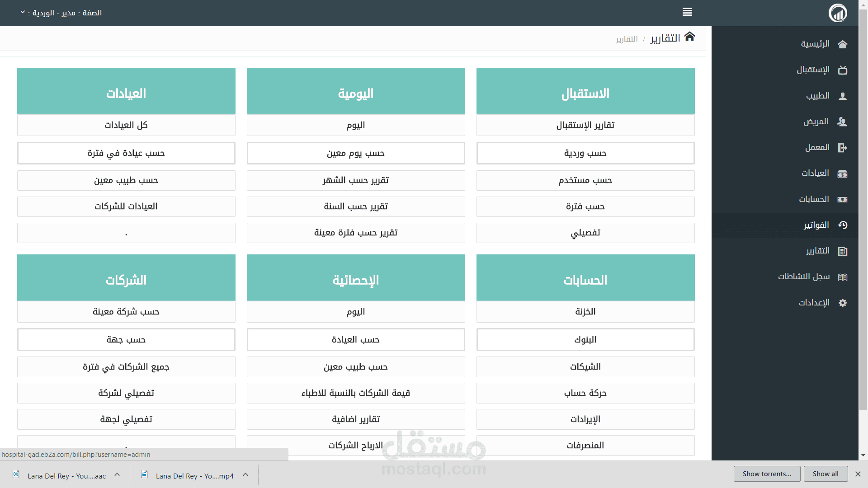Open the user role dropdown in the header

pos(61,13)
